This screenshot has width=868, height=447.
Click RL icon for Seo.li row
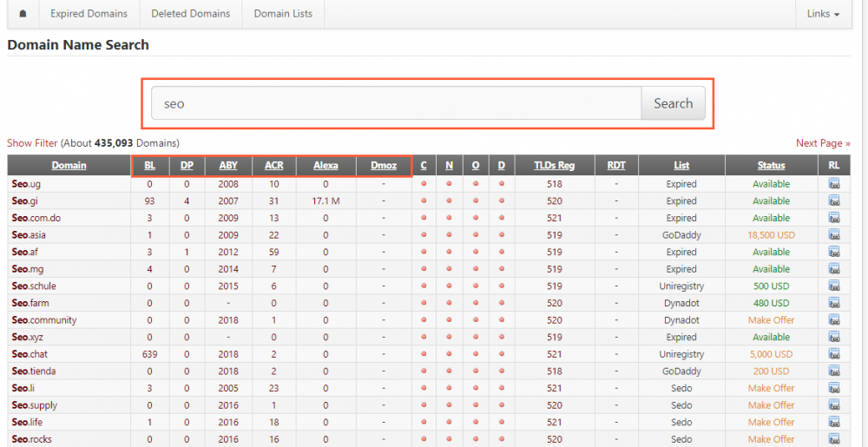[x=834, y=388]
